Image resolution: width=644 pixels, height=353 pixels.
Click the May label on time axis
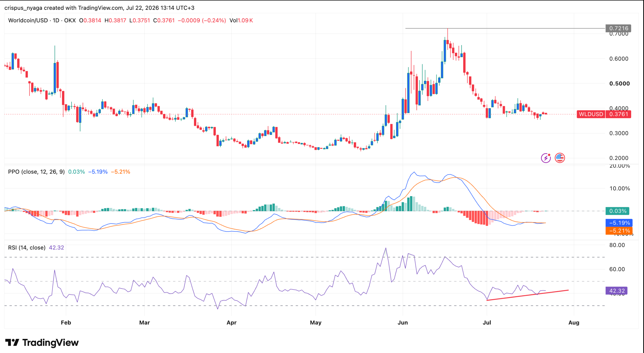click(316, 323)
